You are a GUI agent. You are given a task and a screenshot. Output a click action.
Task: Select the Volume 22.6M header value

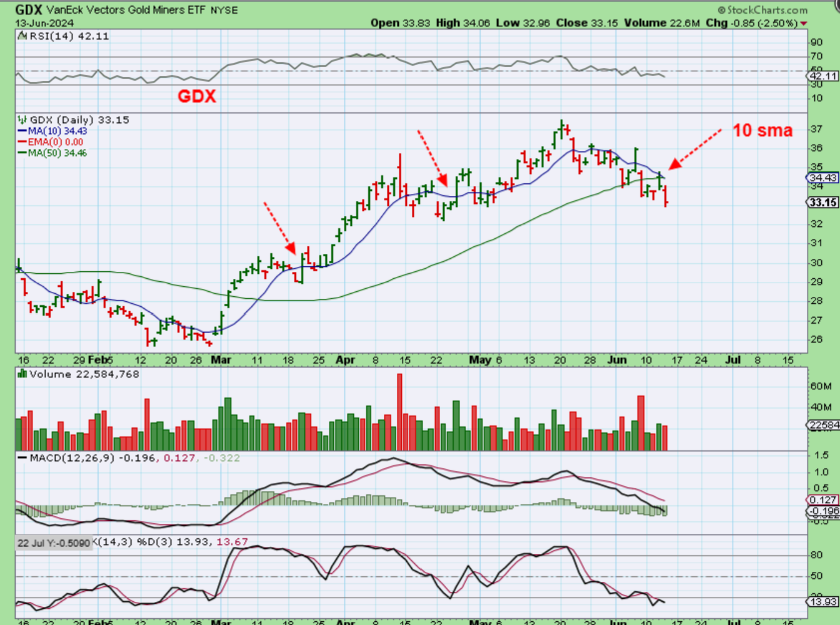coord(662,23)
